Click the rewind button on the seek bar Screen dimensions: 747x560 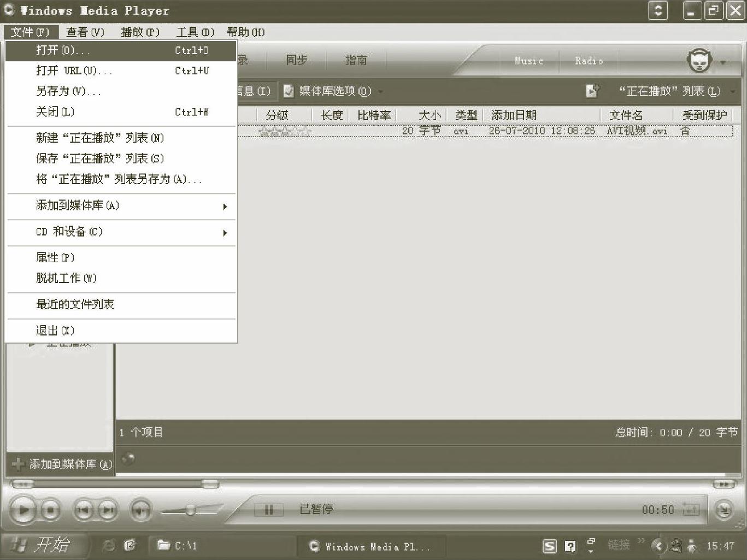click(22, 484)
